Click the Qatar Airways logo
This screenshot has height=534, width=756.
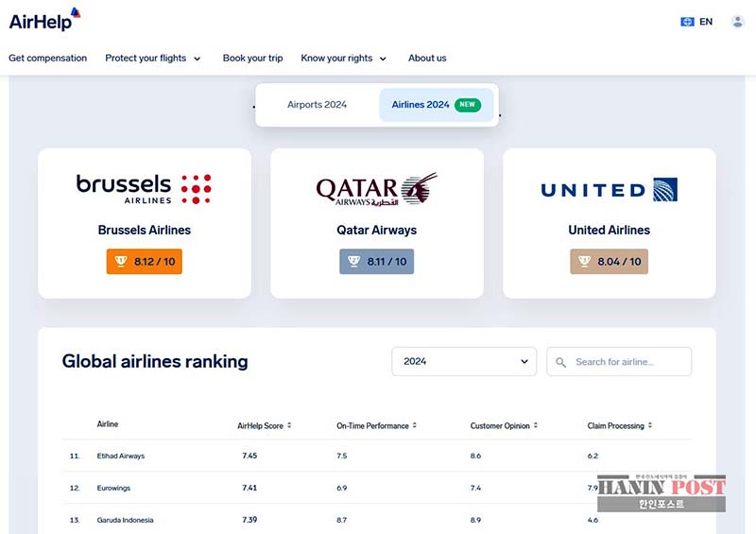click(x=376, y=189)
